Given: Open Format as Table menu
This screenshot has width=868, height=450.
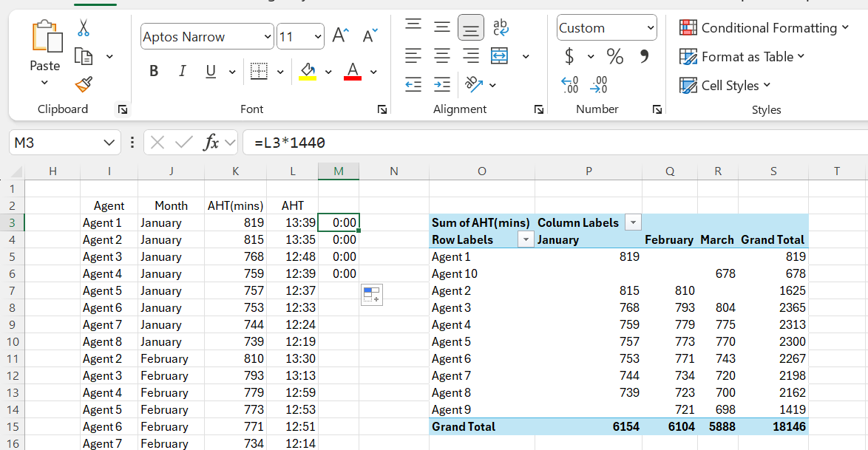Looking at the screenshot, I should coord(742,56).
